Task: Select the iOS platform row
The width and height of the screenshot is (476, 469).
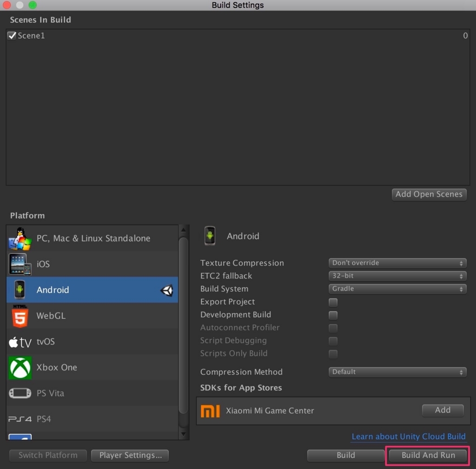Action: pos(93,264)
